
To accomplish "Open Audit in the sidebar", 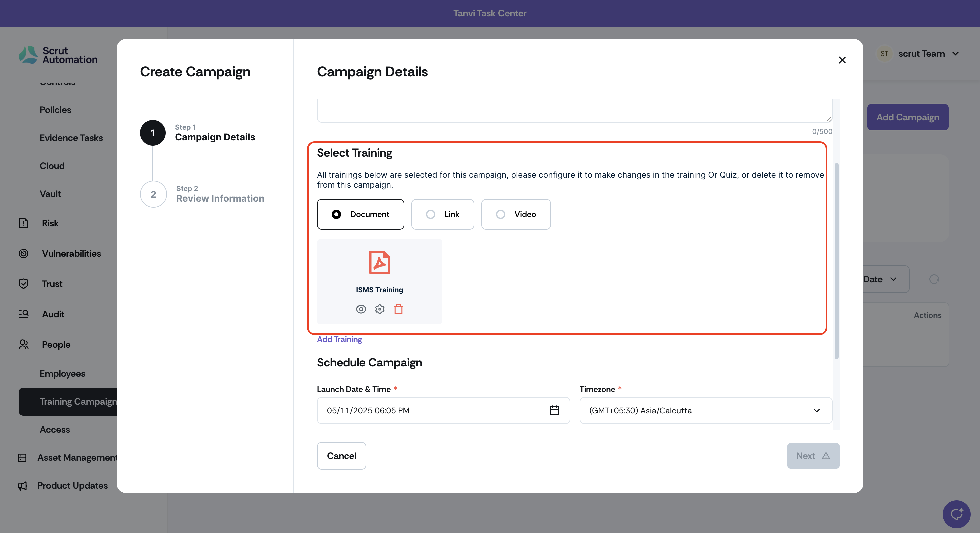I will (x=53, y=314).
